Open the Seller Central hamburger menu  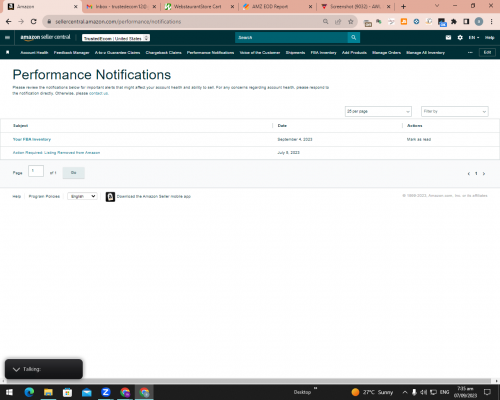7,38
